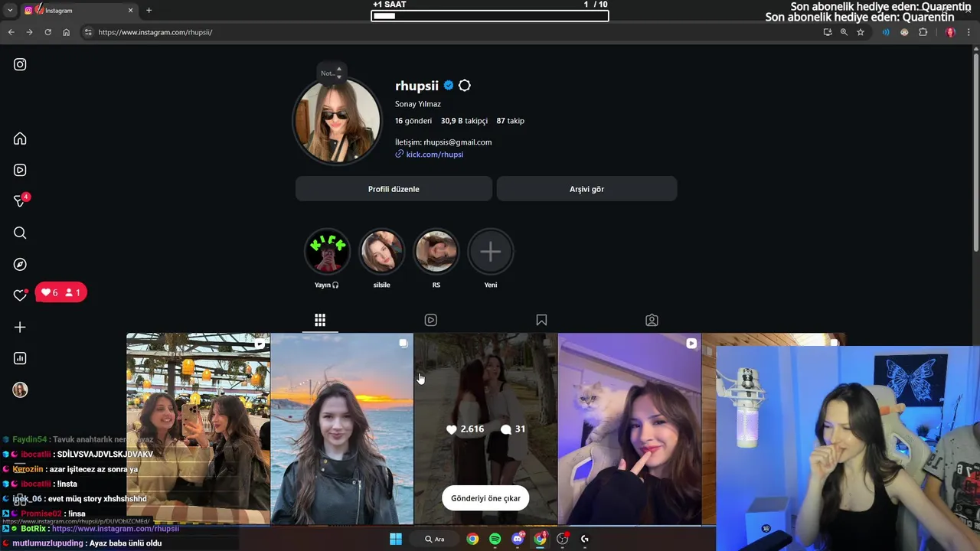Switch to the Tagged photos tab
The width and height of the screenshot is (980, 551).
652,320
